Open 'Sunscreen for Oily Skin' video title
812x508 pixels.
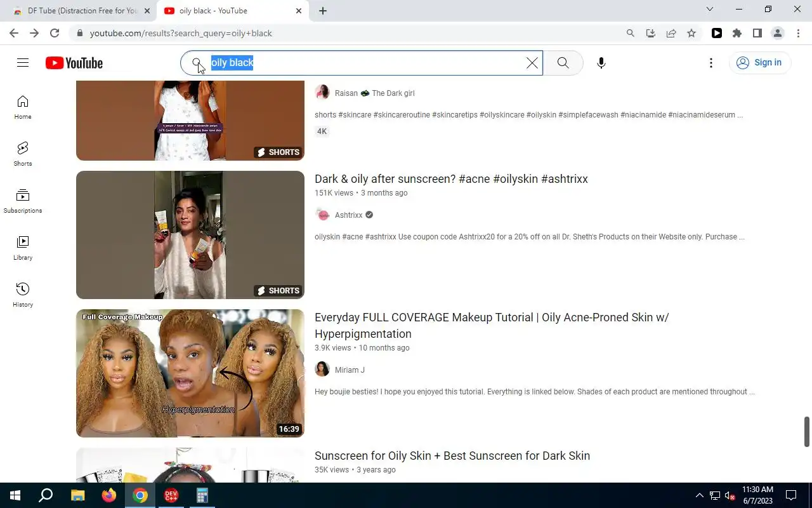pyautogui.click(x=452, y=456)
